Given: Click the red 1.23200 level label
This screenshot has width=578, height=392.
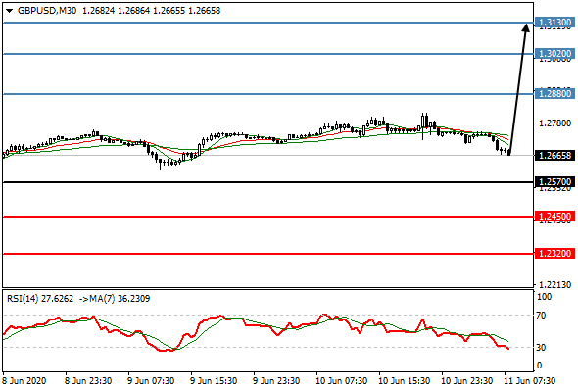Looking at the screenshot, I should coord(554,254).
